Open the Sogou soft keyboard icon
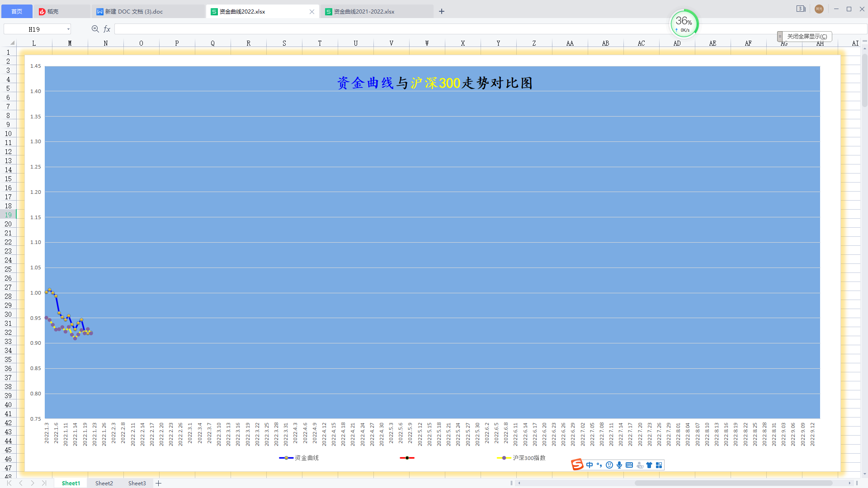 coord(629,465)
